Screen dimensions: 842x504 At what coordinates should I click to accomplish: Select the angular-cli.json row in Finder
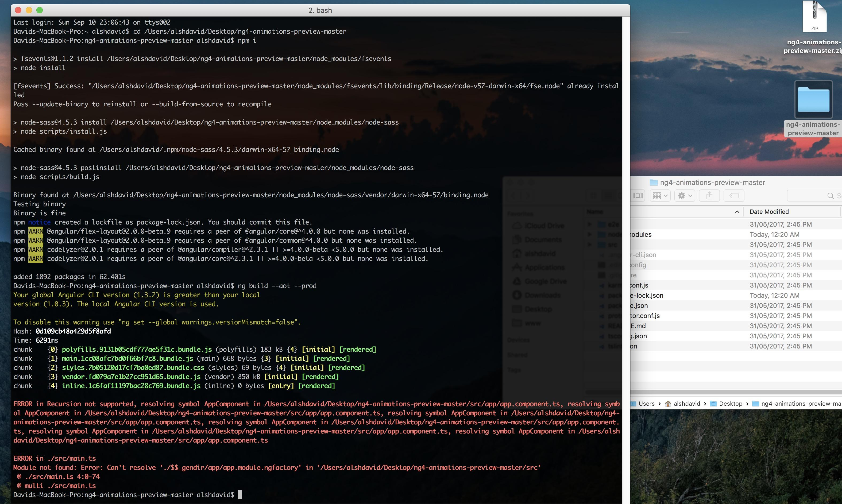(736, 255)
